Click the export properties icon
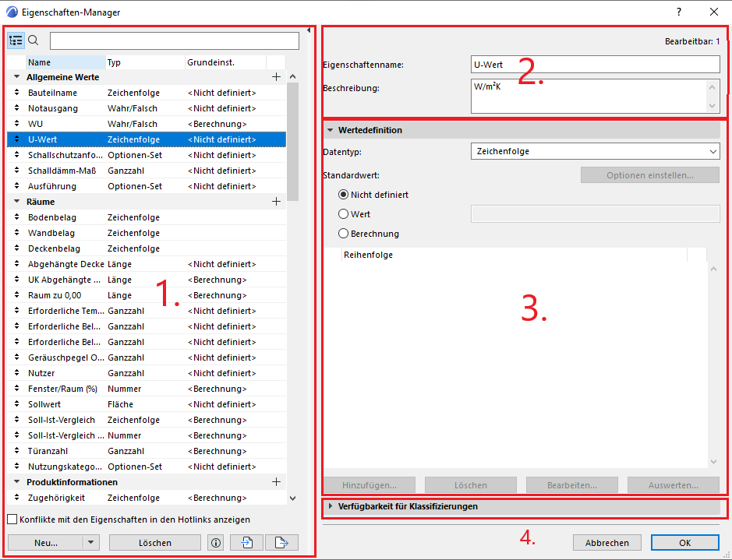This screenshot has width=732, height=560. coord(281,543)
